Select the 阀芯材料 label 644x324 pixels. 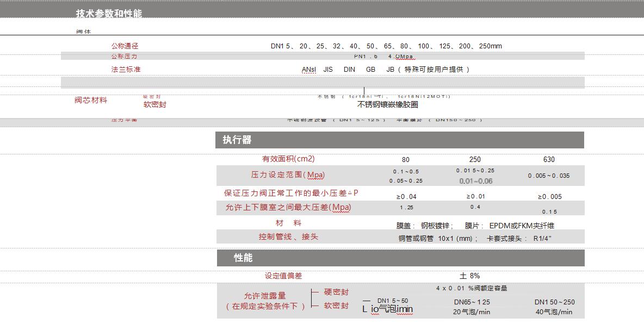point(91,100)
